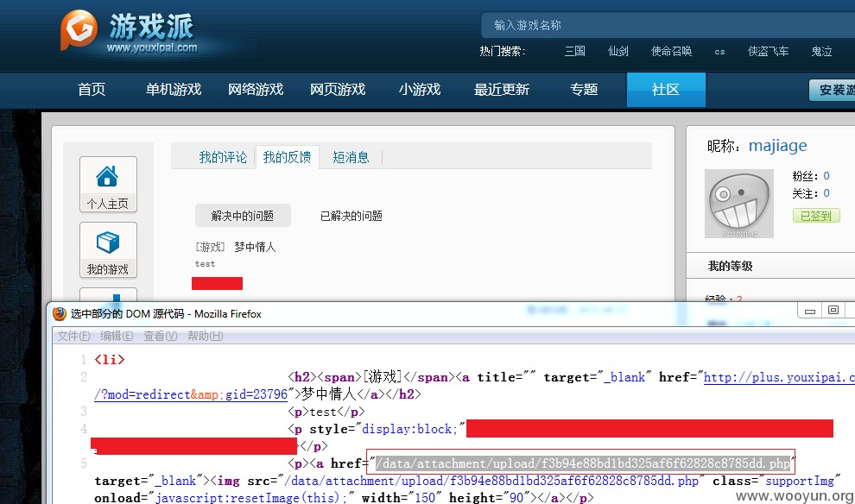Click the 已签到 check-in button

(816, 216)
